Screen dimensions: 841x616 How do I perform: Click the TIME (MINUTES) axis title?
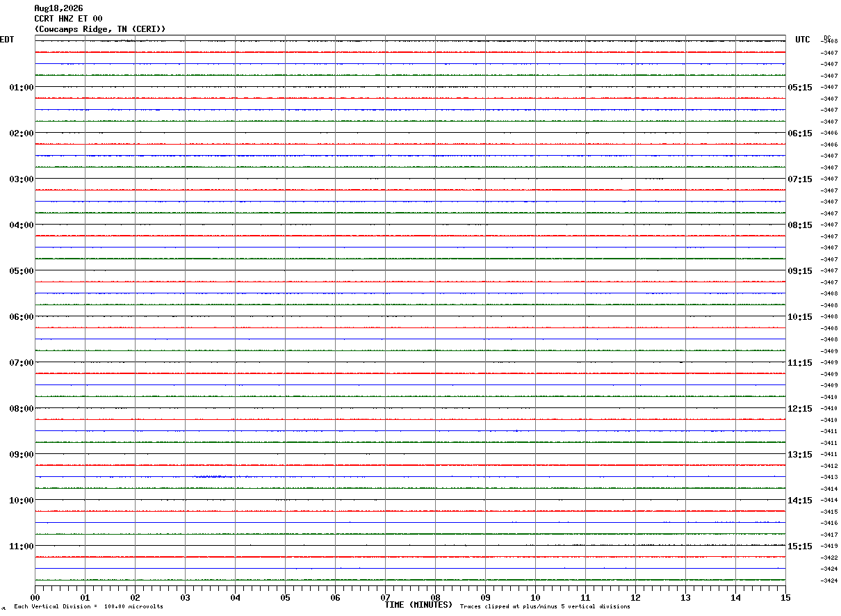[x=418, y=605]
